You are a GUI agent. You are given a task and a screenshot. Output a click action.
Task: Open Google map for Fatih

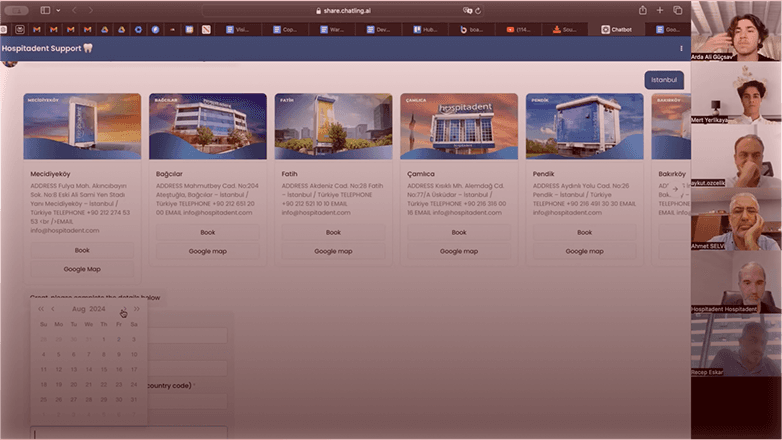(x=334, y=251)
